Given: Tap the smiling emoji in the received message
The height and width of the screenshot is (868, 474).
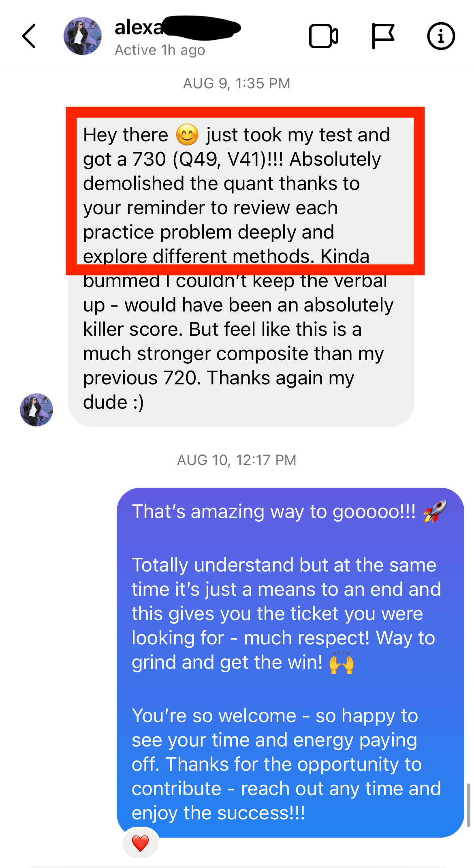Looking at the screenshot, I should coord(187,135).
